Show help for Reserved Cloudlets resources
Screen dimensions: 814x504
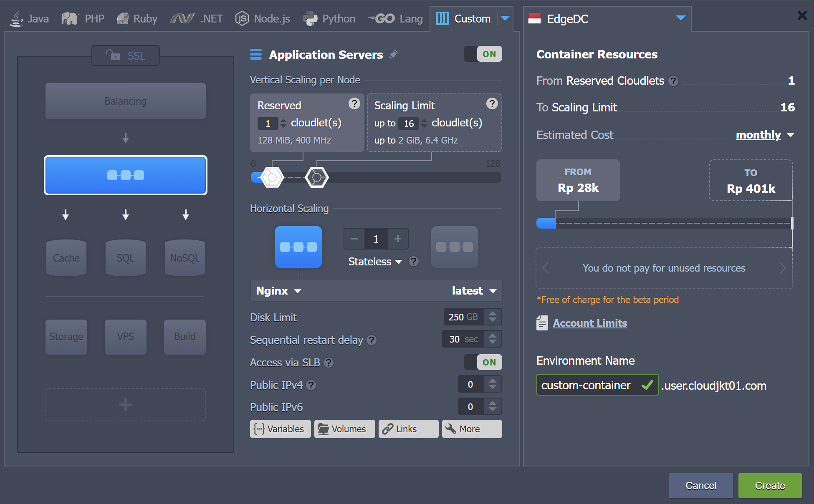coord(673,81)
